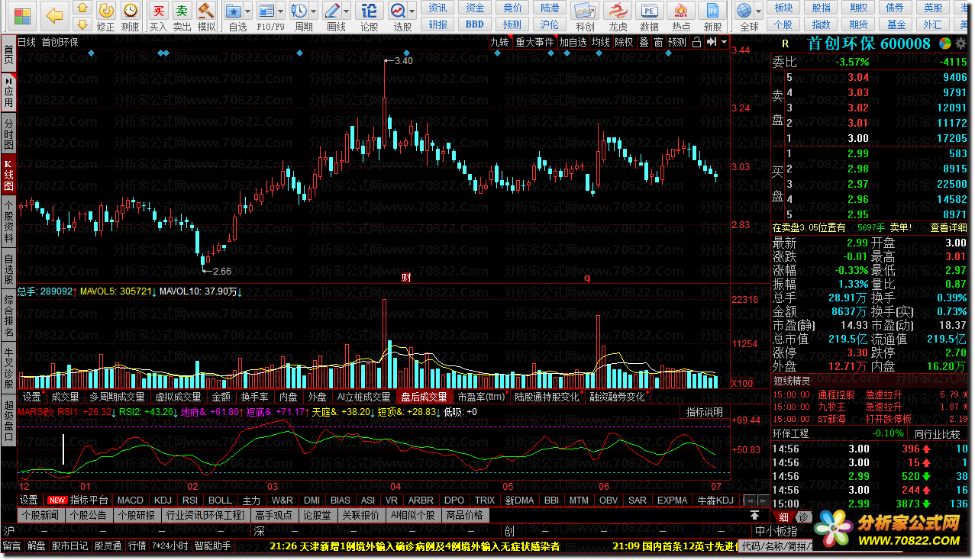Select the 换手率 turnover tab

[255, 397]
